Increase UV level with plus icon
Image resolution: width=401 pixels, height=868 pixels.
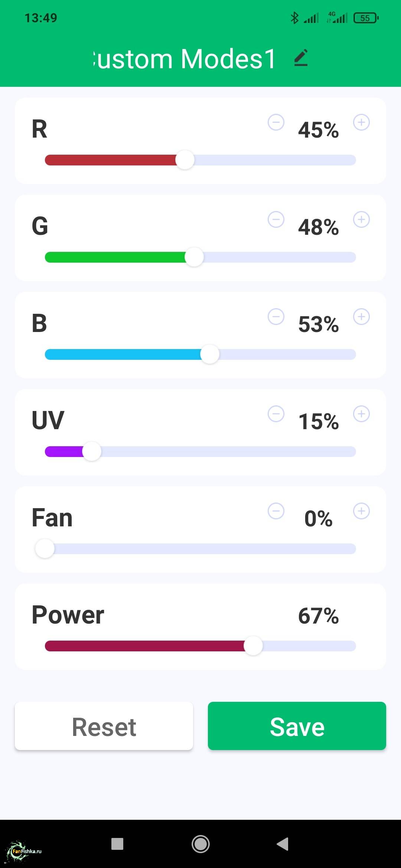pyautogui.click(x=361, y=414)
